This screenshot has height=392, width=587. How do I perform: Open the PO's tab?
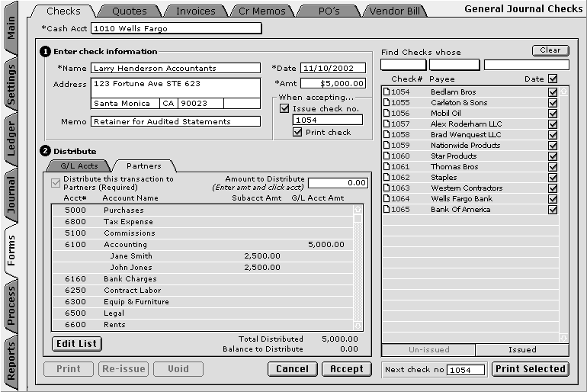329,11
